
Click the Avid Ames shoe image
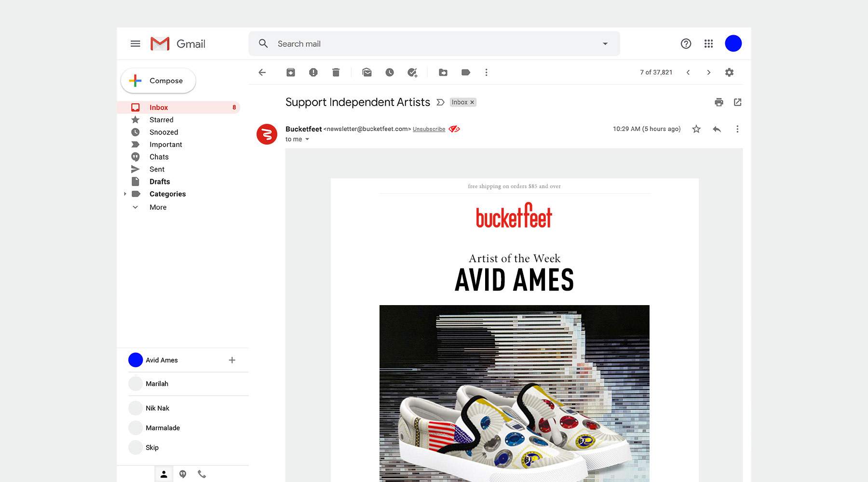tap(515, 393)
